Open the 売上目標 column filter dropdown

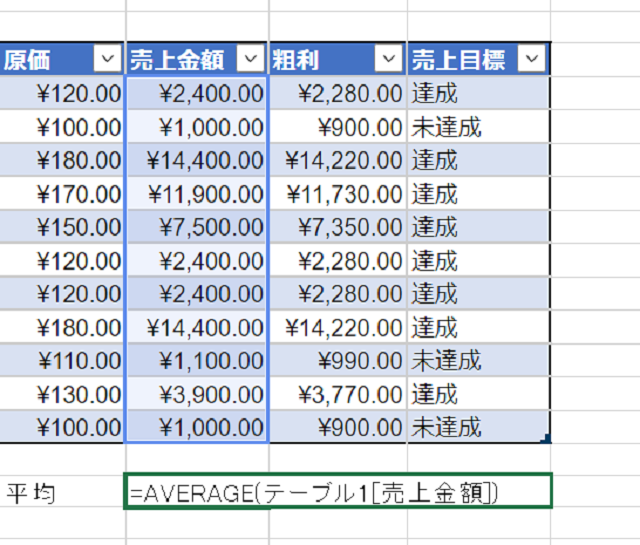[x=533, y=60]
